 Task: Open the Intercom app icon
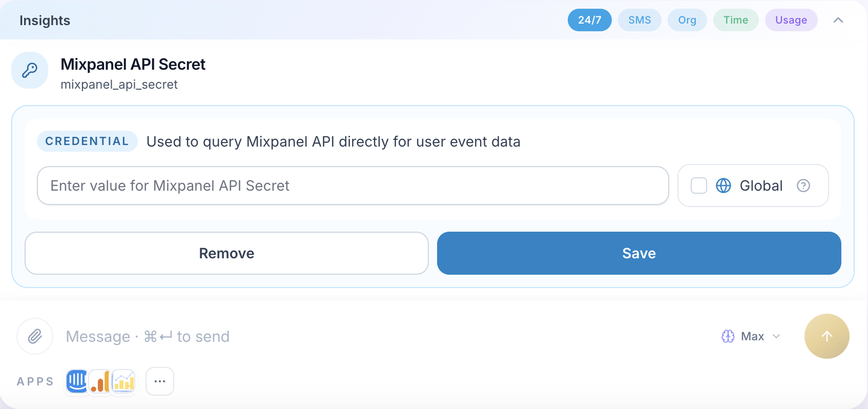77,381
